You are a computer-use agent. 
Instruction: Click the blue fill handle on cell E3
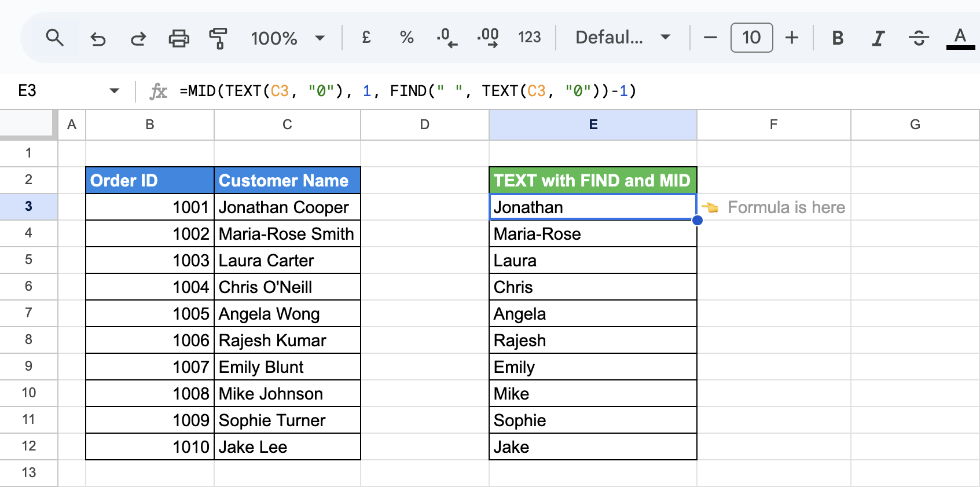(698, 220)
